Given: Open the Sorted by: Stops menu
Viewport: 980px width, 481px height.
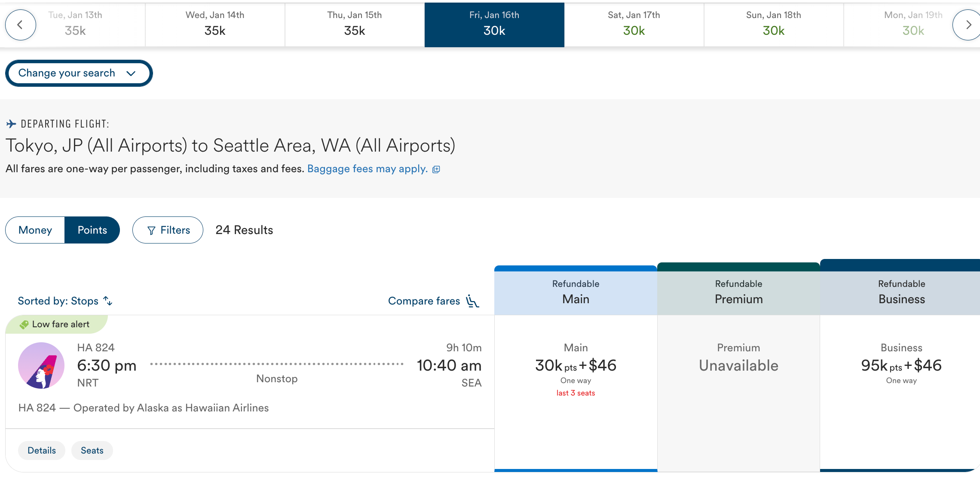Looking at the screenshot, I should [58, 301].
